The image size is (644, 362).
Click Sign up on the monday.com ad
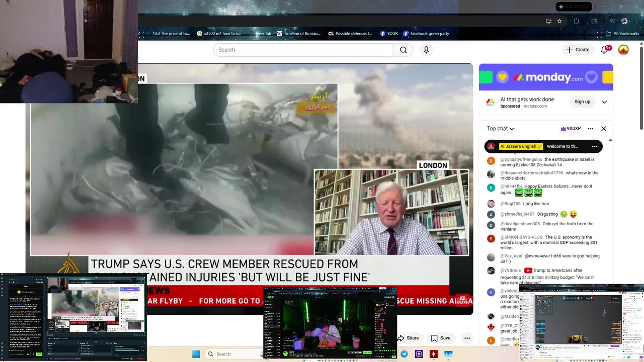[583, 102]
